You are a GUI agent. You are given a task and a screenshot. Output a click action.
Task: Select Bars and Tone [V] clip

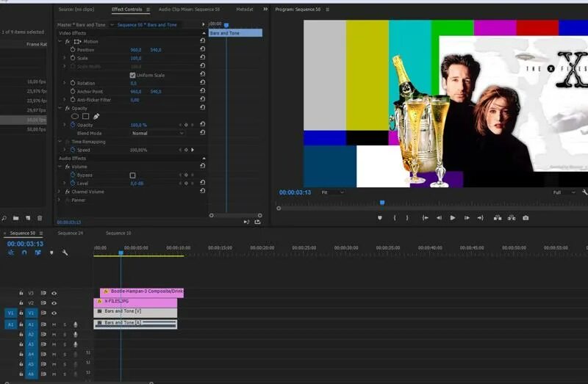tap(135, 312)
